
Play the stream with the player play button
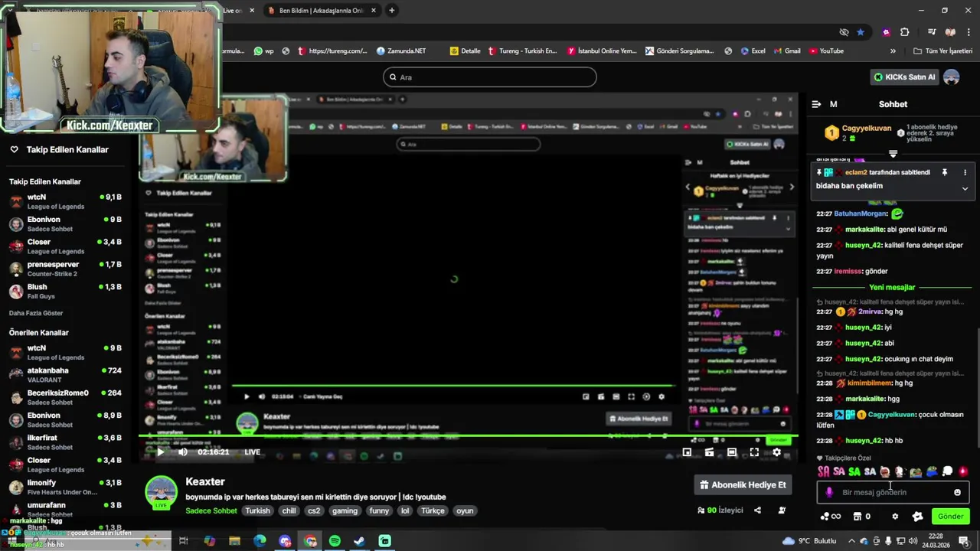160,452
